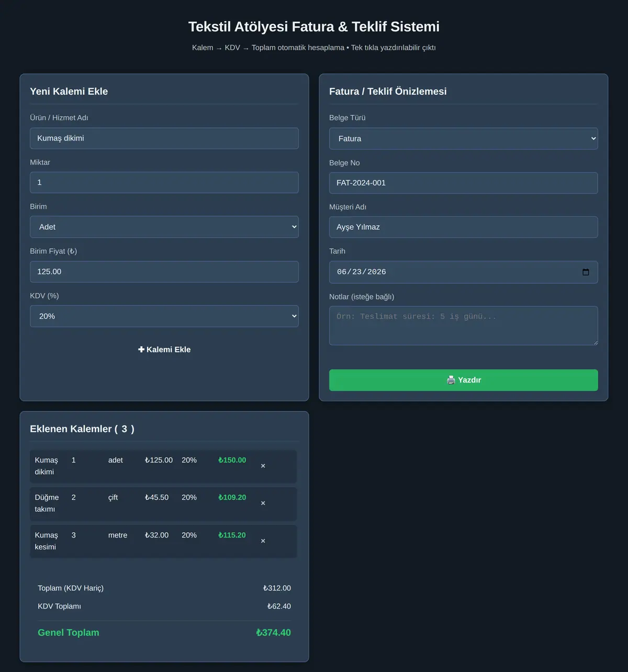
Task: Click the Yeni Kalemi Ekle heading
Action: tap(69, 91)
